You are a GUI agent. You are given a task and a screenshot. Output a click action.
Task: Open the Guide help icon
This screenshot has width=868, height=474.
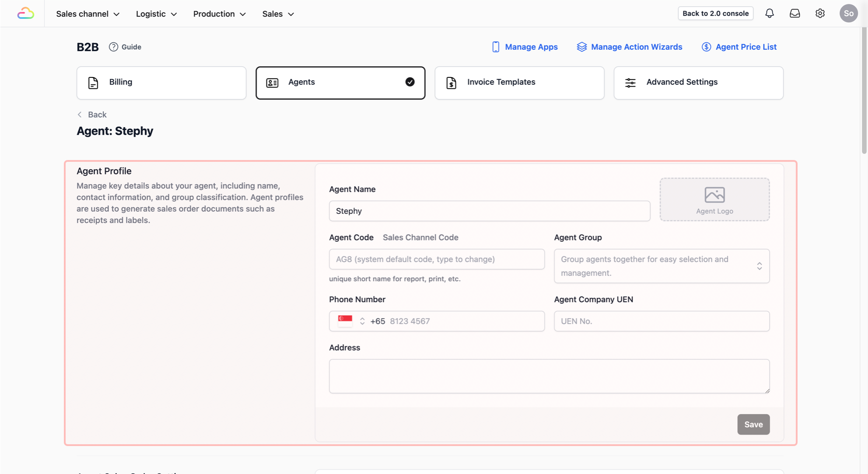point(113,47)
